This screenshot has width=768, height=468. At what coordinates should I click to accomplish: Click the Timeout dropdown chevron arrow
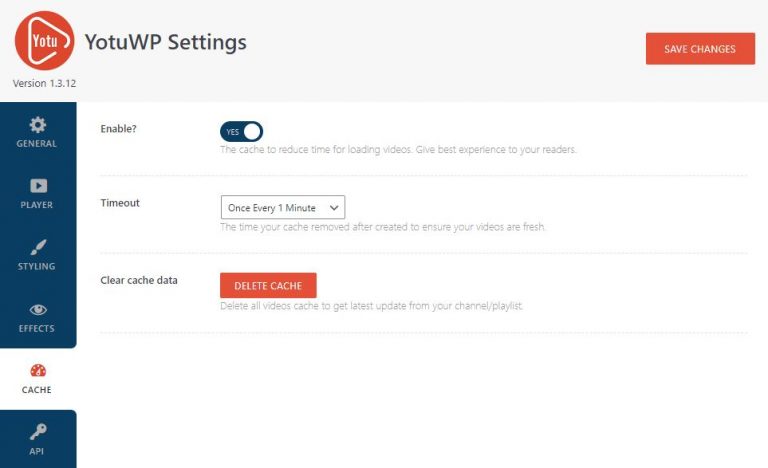(333, 208)
